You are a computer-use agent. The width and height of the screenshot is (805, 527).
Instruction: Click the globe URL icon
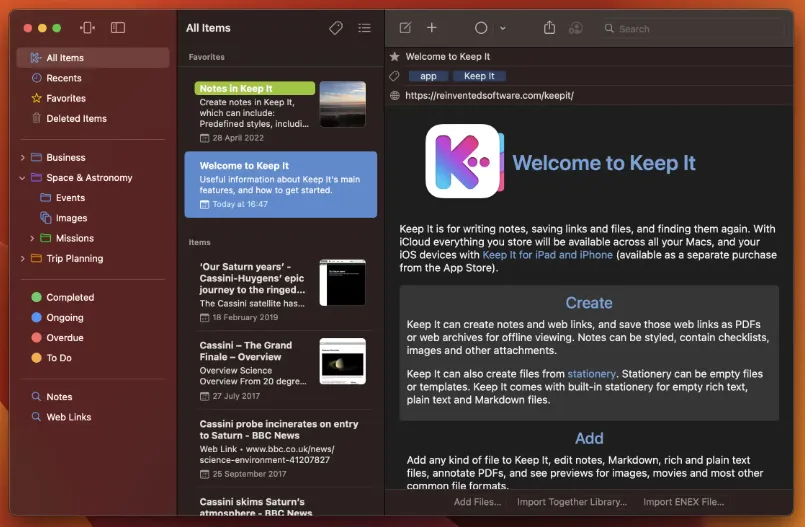[394, 95]
